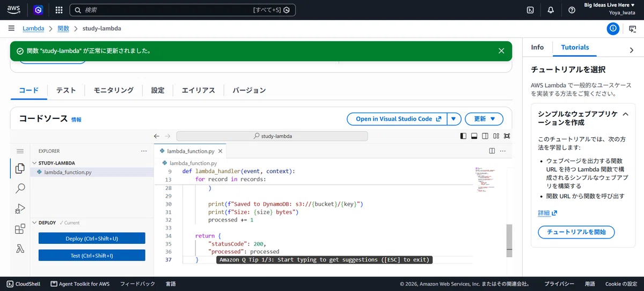Screen dimensions: 644x291
Task: Switch to the モニタリング tab
Action: point(113,90)
